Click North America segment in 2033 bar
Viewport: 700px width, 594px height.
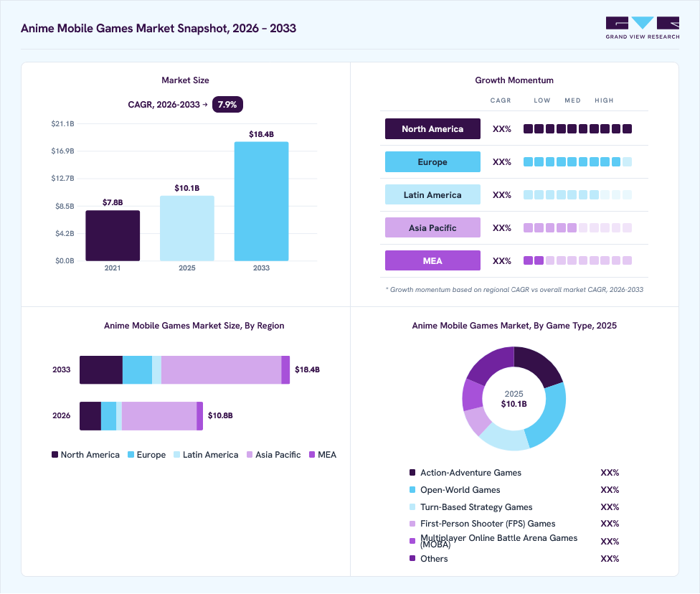[101, 369]
